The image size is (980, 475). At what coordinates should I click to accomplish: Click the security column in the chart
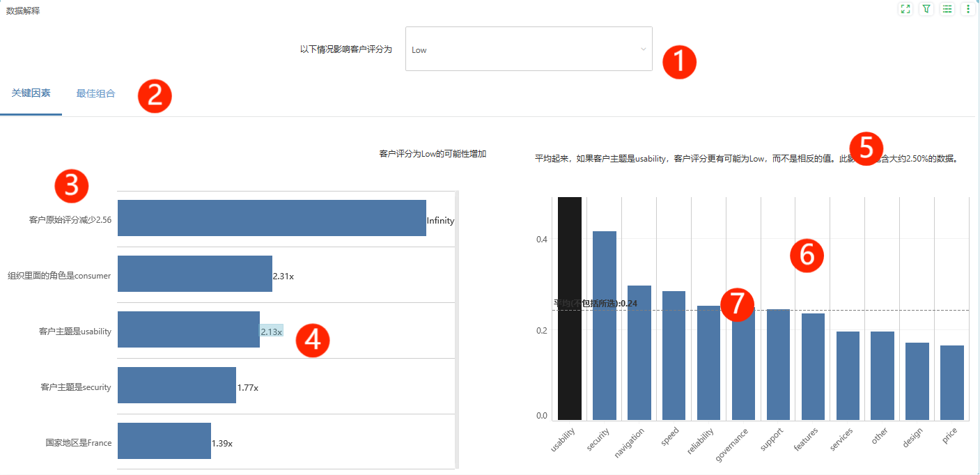tap(605, 325)
